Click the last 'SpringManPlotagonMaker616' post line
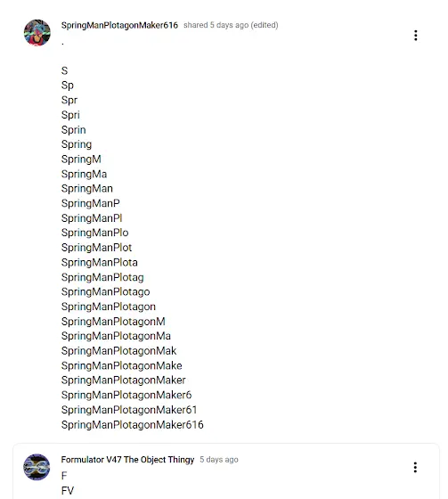Screen dimensions: 448x499 coord(133,425)
